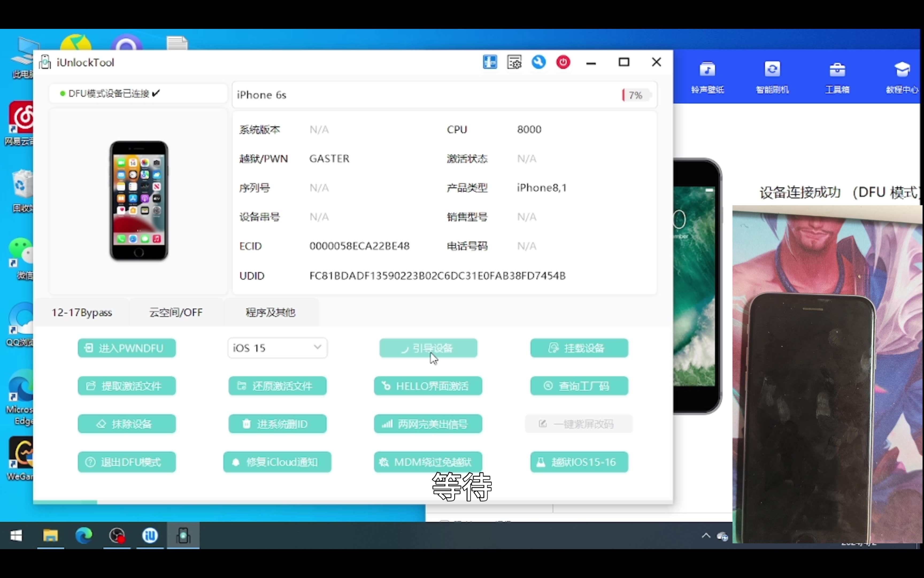The width and height of the screenshot is (924, 578).
Task: Click the MDM绕过免越狱 button
Action: point(428,462)
